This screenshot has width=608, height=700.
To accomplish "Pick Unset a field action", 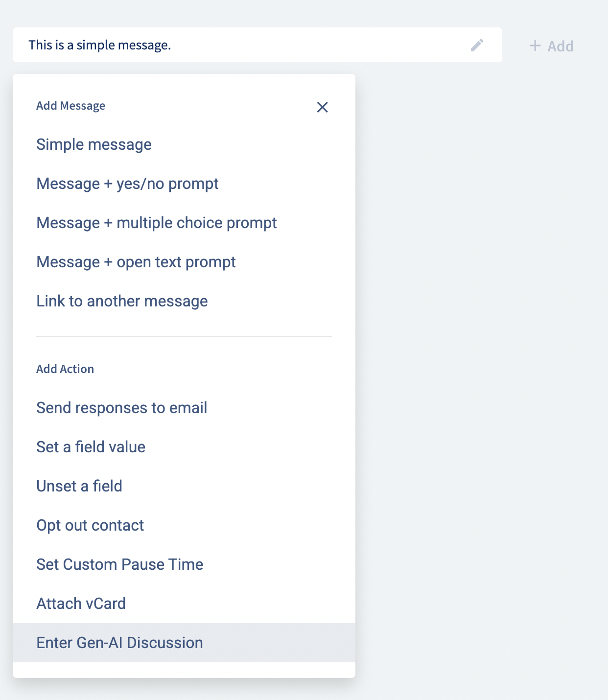I will (79, 486).
